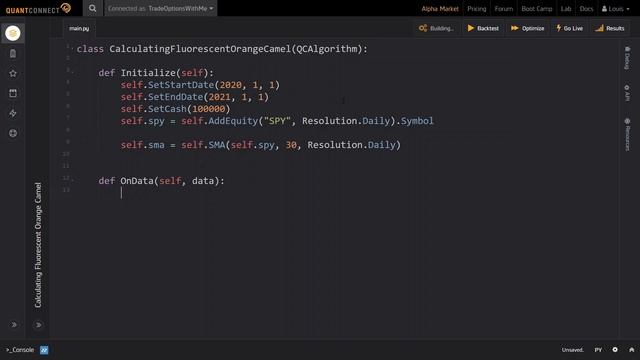Collapse the class definition fold arrow

point(73,49)
